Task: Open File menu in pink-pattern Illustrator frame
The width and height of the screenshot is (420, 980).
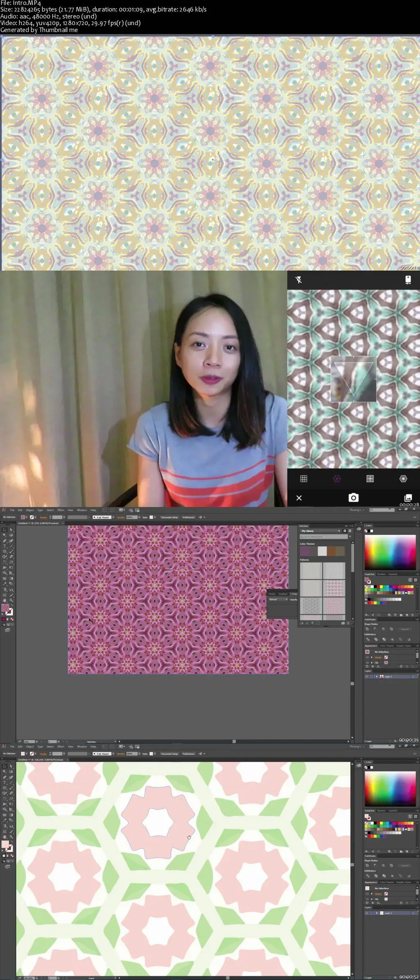Action: point(12,510)
